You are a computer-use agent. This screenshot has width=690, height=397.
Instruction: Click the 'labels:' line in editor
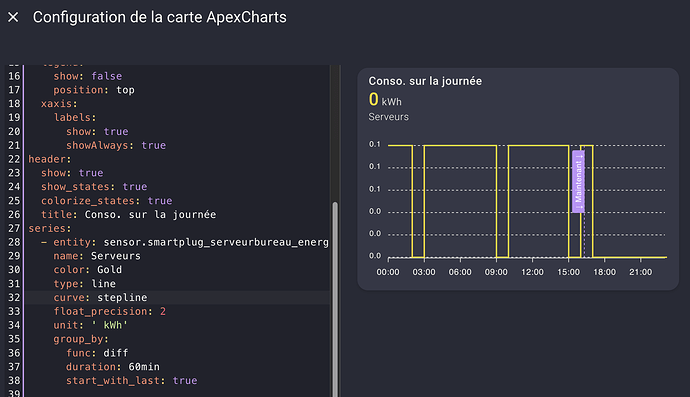75,118
